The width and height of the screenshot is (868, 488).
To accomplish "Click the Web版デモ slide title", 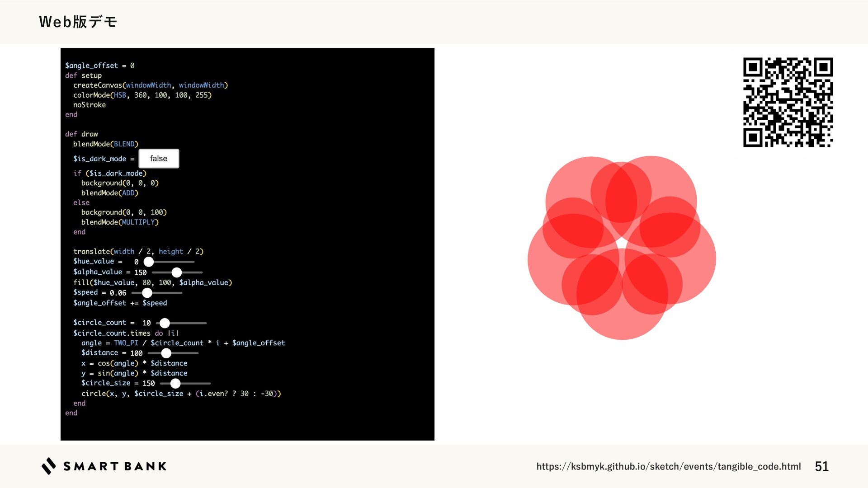I will 78,22.
